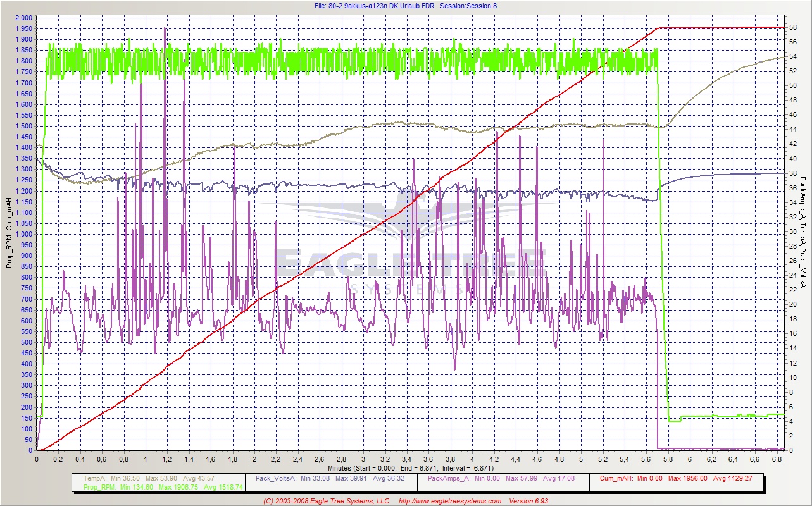Image resolution: width=812 pixels, height=506 pixels.
Task: Click the Minutes x-axis caption
Action: coord(330,468)
